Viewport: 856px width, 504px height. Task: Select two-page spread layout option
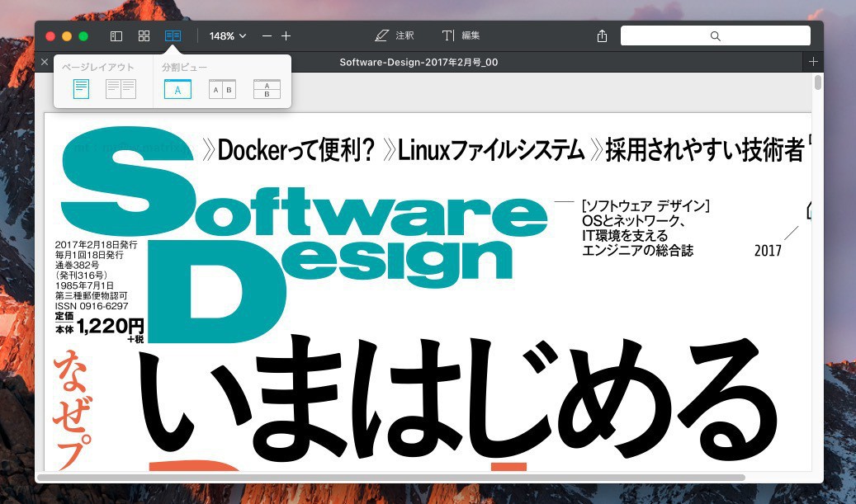(x=121, y=89)
